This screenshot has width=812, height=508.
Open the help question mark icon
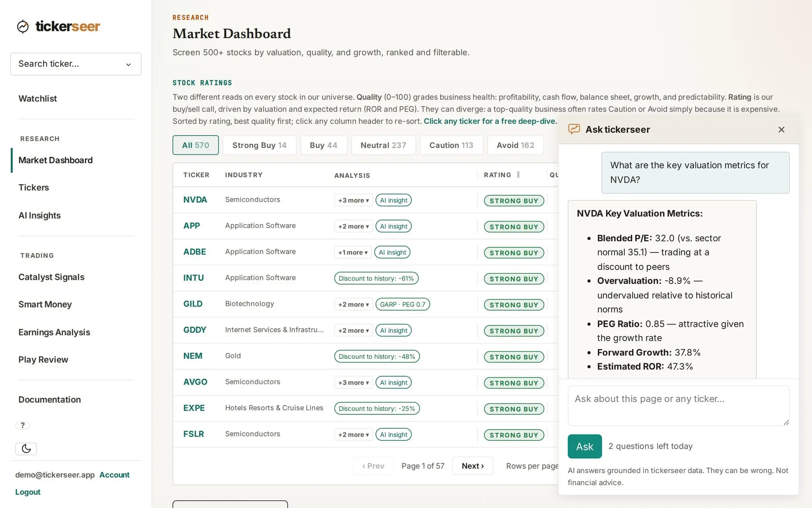[x=23, y=425]
